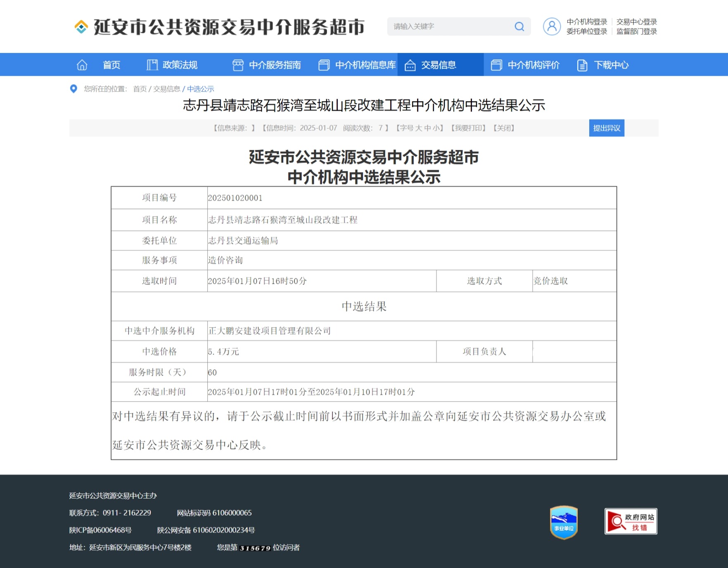Go to 中介机构信息库 section
This screenshot has height=568, width=728.
(x=365, y=65)
